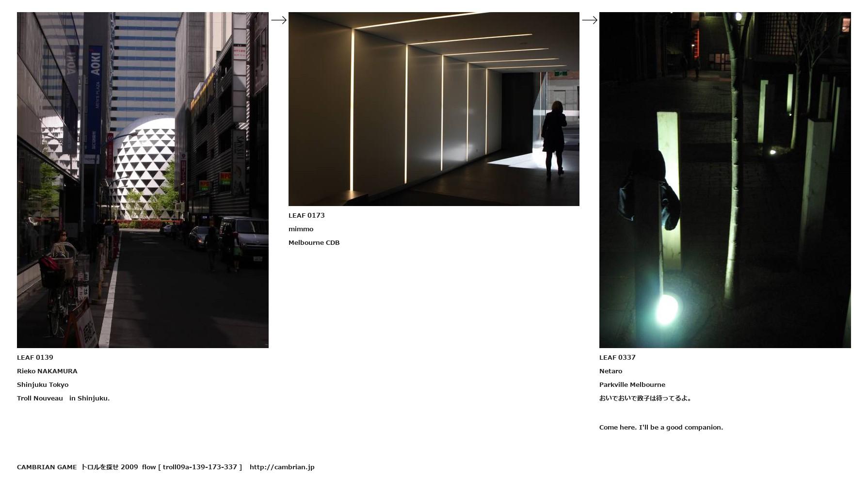Click the caption Come here. I'll be a good companion
This screenshot has height=479, width=868.
point(661,427)
